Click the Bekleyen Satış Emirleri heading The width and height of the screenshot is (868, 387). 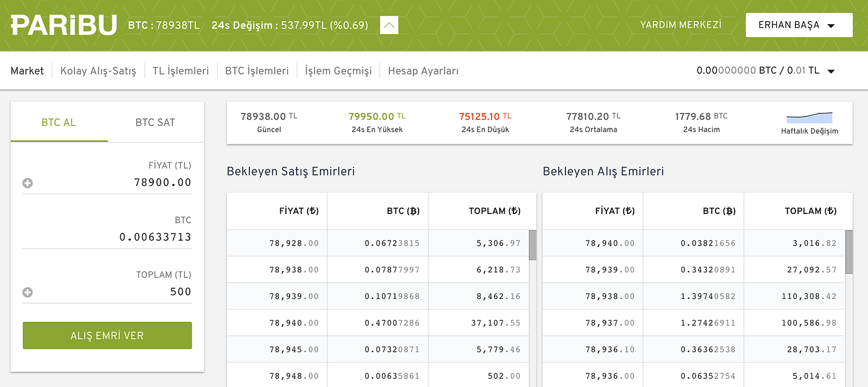point(291,171)
